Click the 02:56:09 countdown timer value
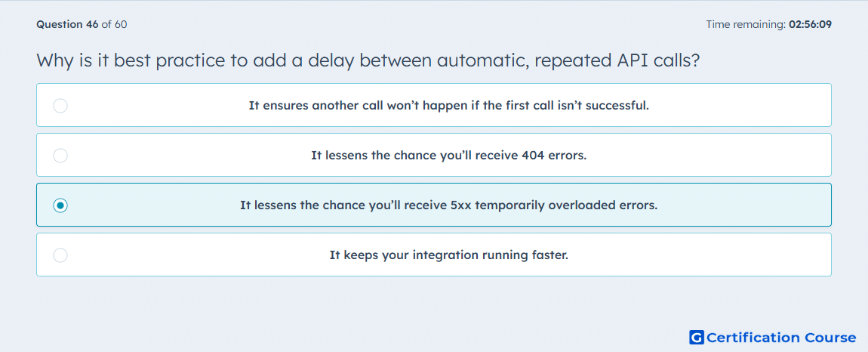The image size is (868, 352). (x=809, y=24)
